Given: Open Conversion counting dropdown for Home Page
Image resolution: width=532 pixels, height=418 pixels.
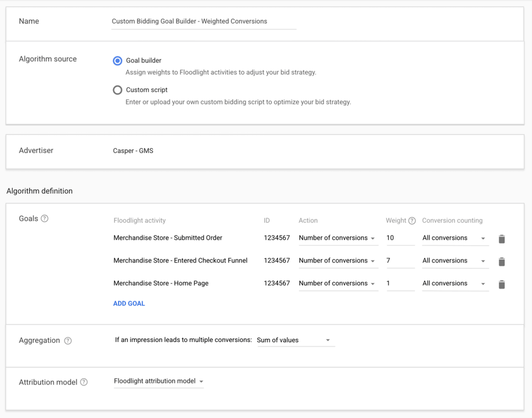Looking at the screenshot, I should click(454, 283).
